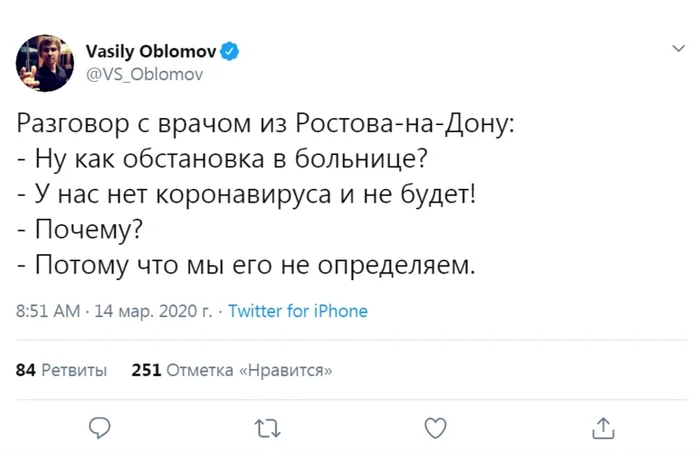700x450 pixels.
Task: Click the 8:51 AM timestamp
Action: point(49,311)
